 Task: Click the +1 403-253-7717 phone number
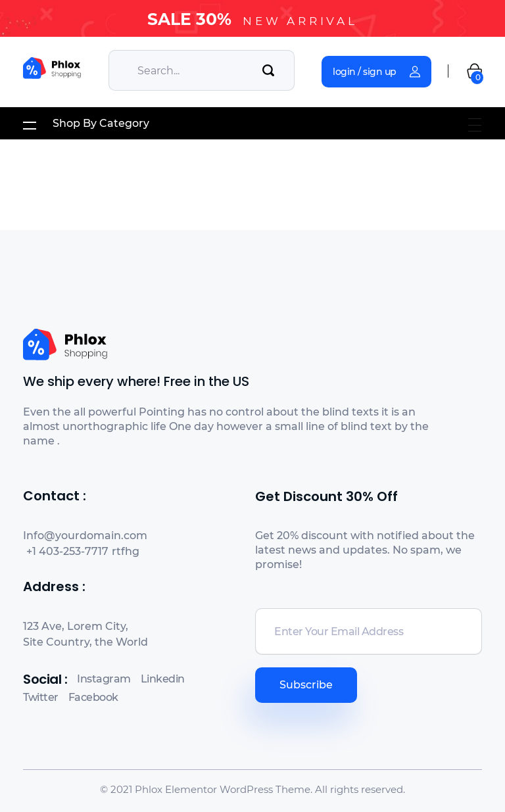pyautogui.click(x=67, y=552)
